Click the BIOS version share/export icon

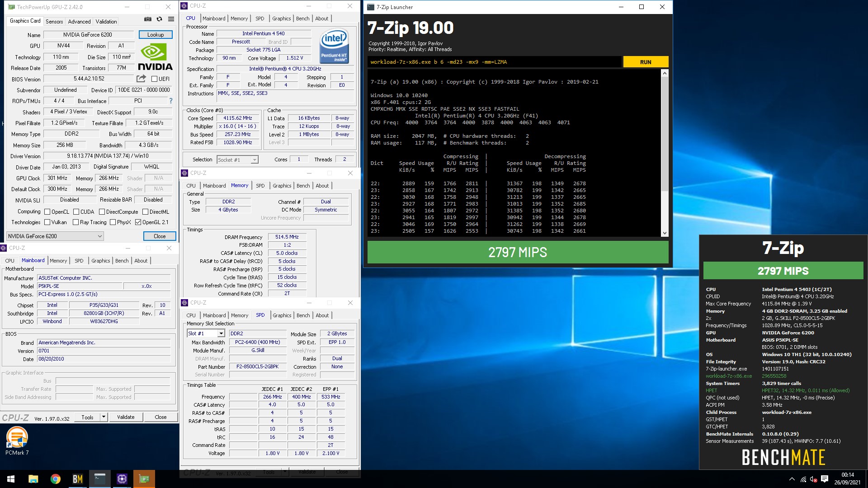click(142, 79)
